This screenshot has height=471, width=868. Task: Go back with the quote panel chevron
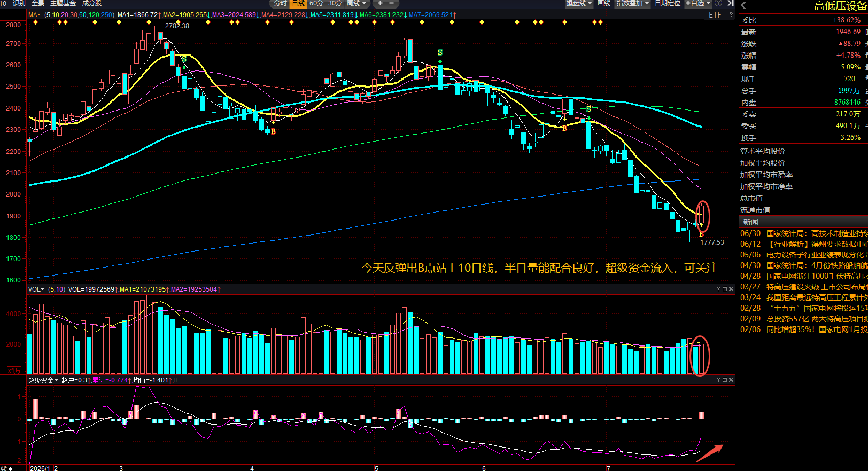(x=743, y=5)
